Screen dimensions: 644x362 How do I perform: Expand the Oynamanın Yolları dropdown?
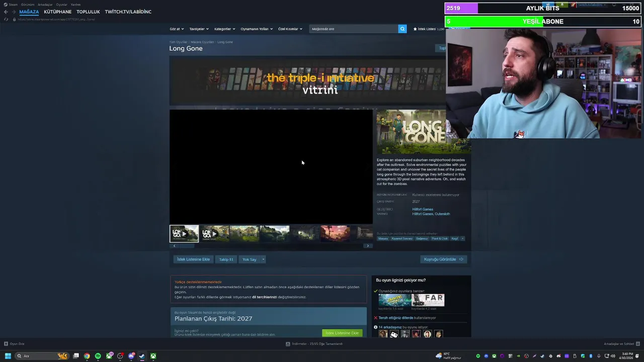[x=257, y=29]
